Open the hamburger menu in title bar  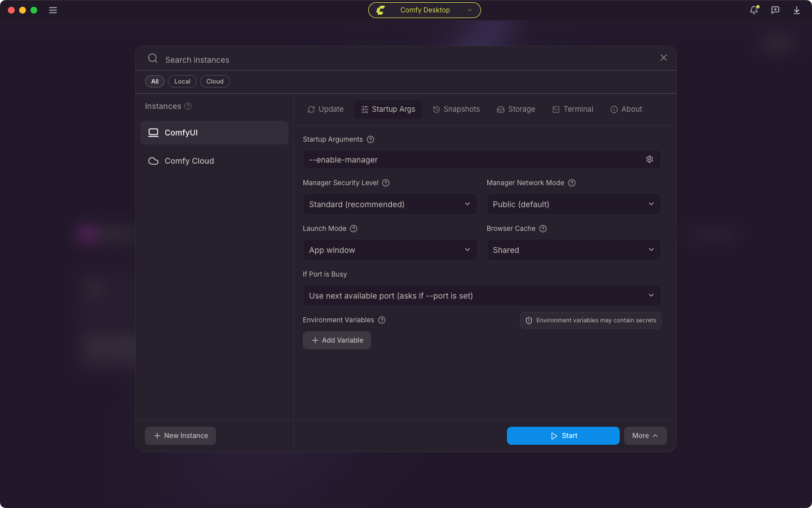click(53, 10)
